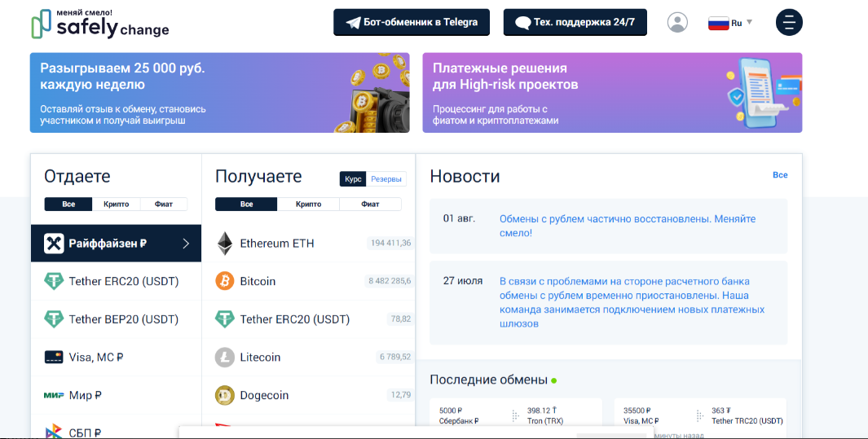This screenshot has height=439, width=868.
Task: Open 01 авг. news about ruble exchanges restored
Action: coord(608,226)
